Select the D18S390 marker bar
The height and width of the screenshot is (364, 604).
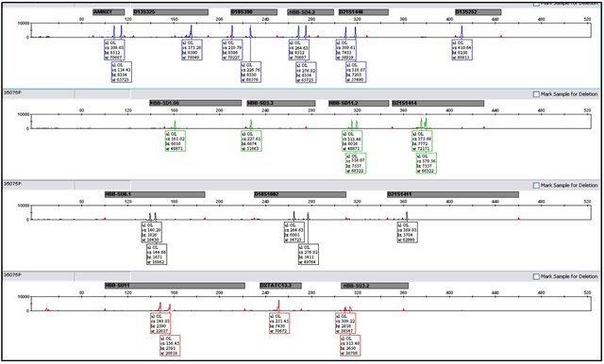pos(254,12)
